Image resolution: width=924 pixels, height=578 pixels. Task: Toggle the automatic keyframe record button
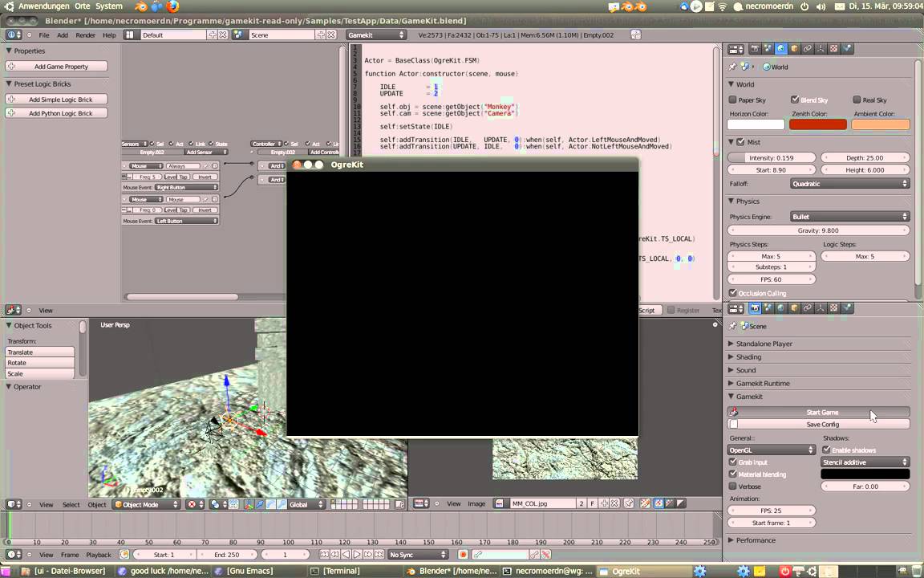tap(463, 555)
